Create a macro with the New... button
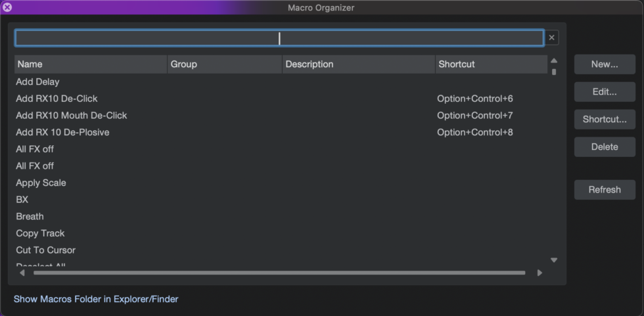Viewport: 644px width, 316px height. pyautogui.click(x=605, y=64)
